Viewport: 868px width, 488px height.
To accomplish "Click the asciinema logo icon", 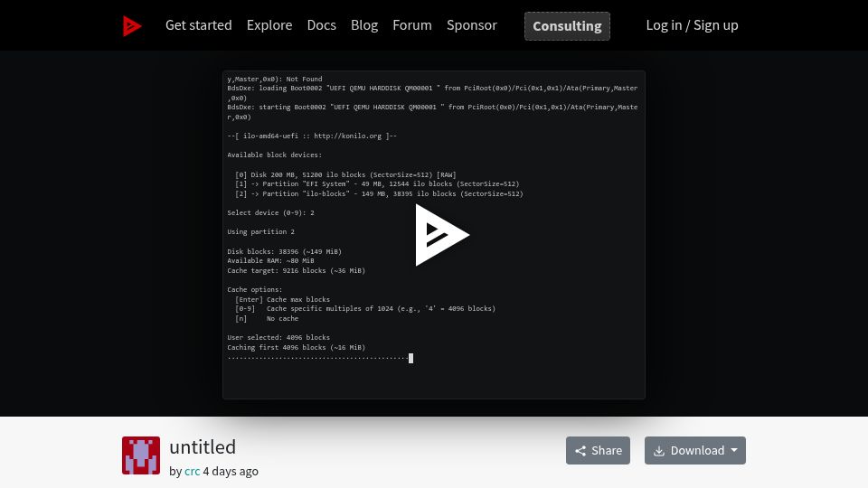I will pos(132,25).
